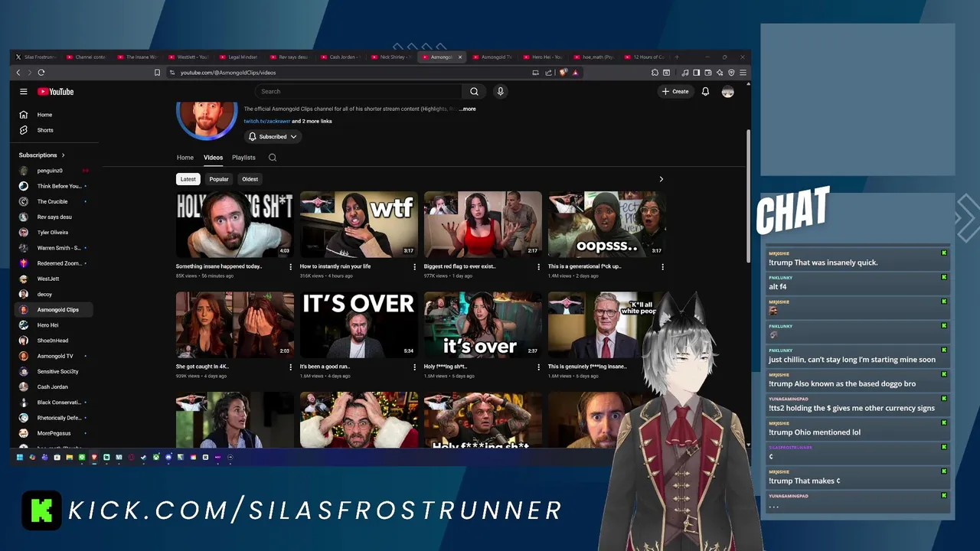Open a new browser tab

[677, 57]
